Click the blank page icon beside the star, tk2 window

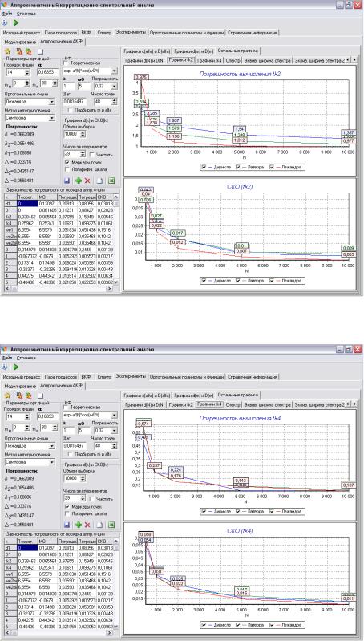[40, 51]
